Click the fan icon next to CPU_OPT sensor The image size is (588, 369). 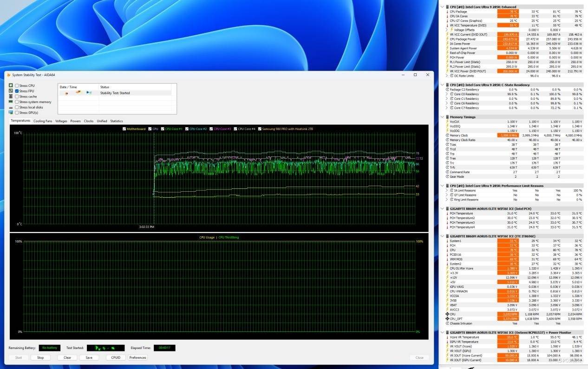(447, 319)
